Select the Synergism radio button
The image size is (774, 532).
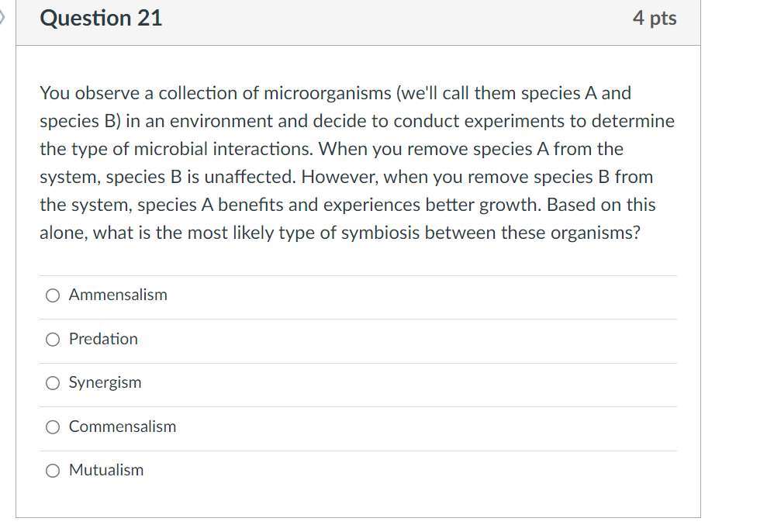coord(52,382)
